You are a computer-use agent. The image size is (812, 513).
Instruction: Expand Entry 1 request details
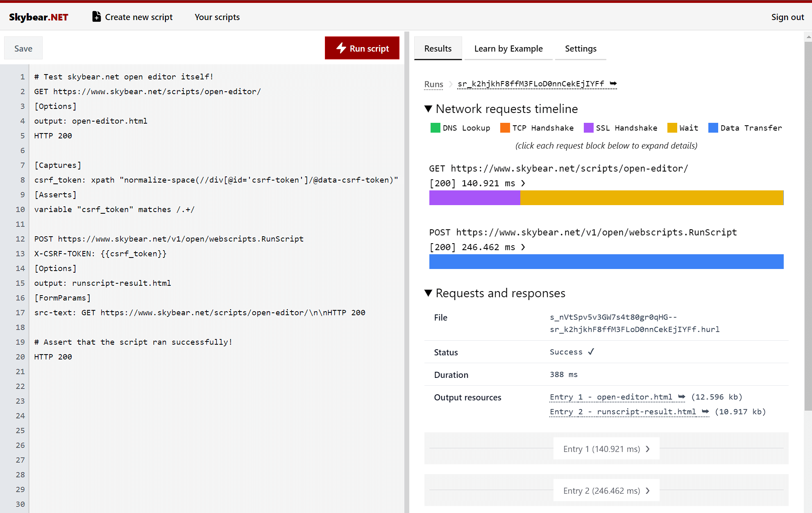606,449
